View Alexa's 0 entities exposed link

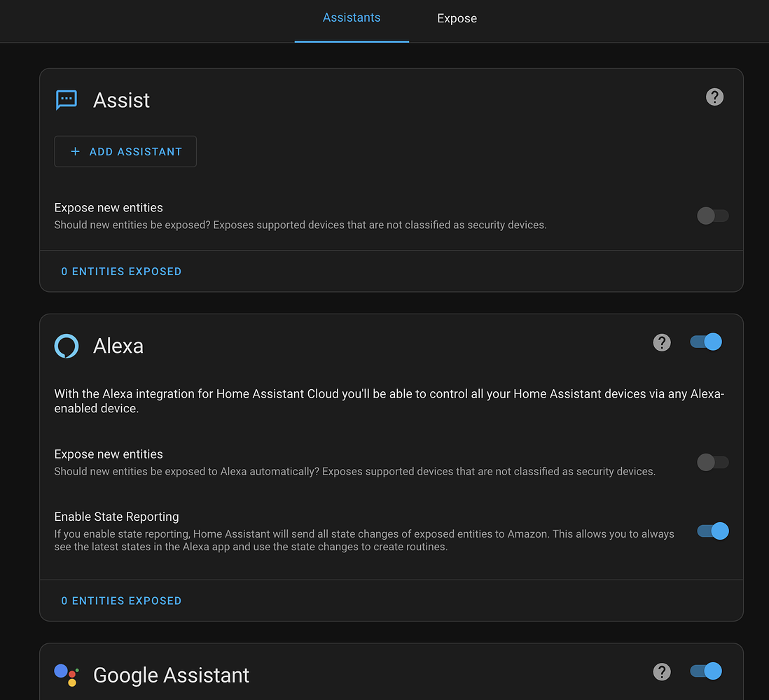[121, 600]
